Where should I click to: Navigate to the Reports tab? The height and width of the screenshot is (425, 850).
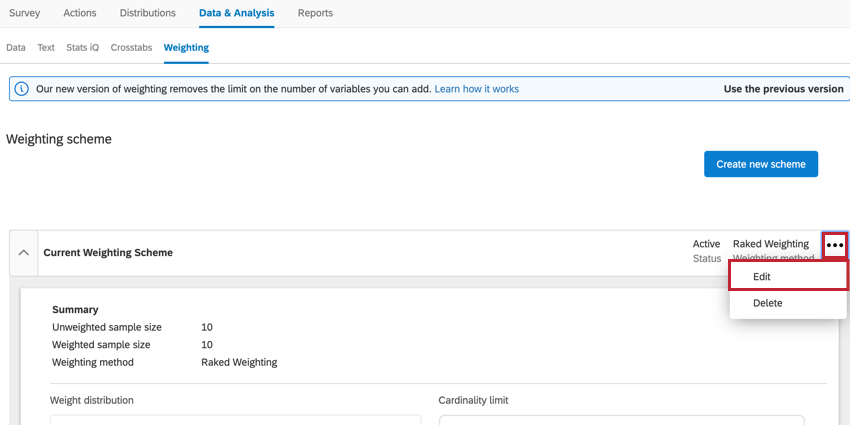[x=315, y=13]
